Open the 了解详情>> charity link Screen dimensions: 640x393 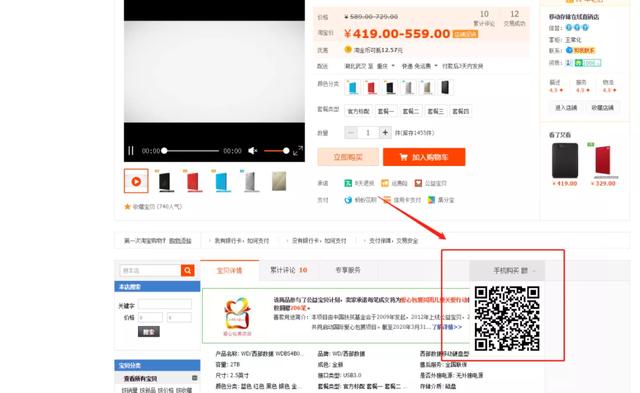[447, 327]
